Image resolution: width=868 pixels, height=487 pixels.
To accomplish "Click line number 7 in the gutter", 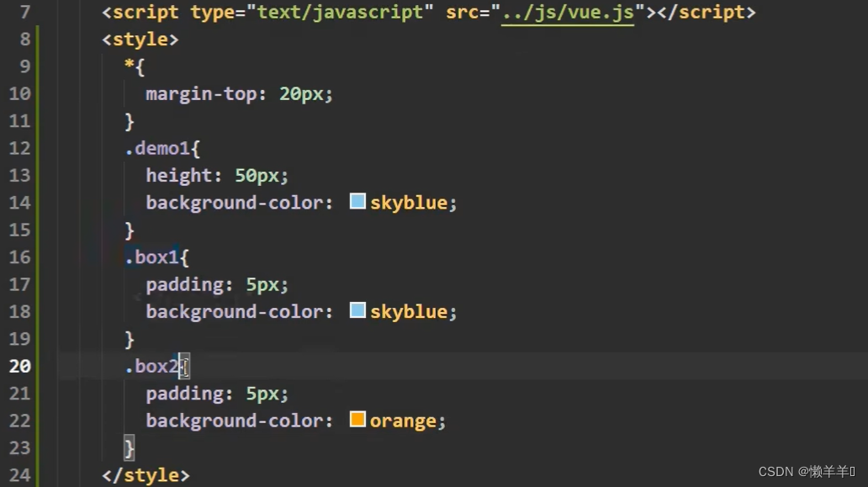I will click(x=25, y=12).
